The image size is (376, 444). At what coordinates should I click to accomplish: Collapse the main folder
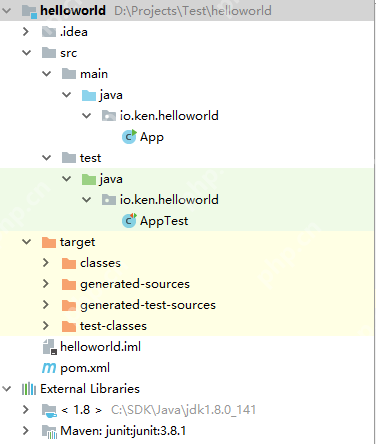47,74
